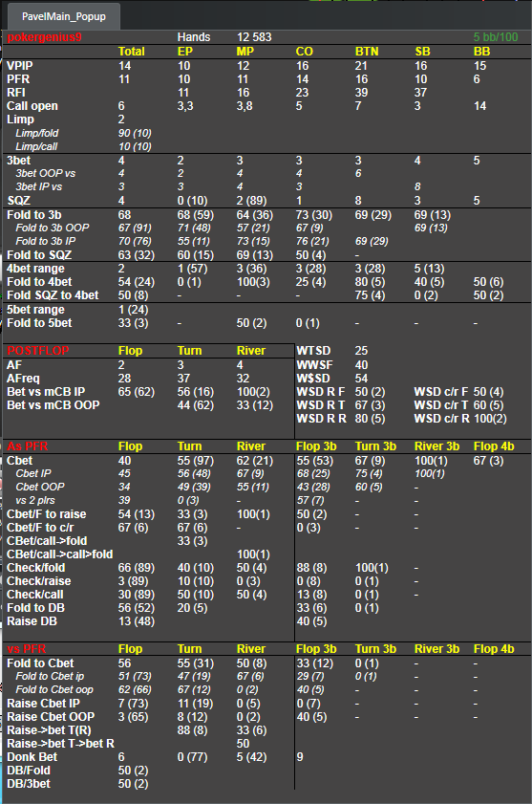Click the EP column header
Image resolution: width=532 pixels, height=804 pixels.
pos(184,52)
